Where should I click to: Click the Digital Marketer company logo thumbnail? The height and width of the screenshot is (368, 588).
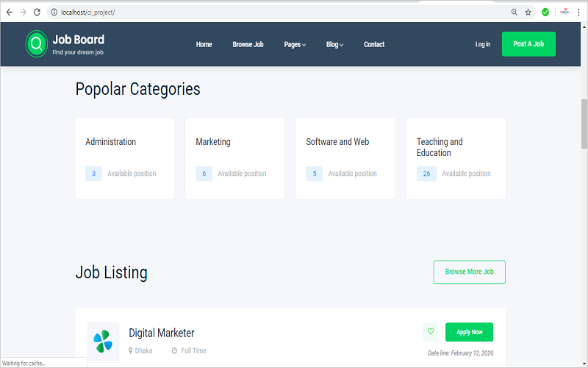(103, 342)
